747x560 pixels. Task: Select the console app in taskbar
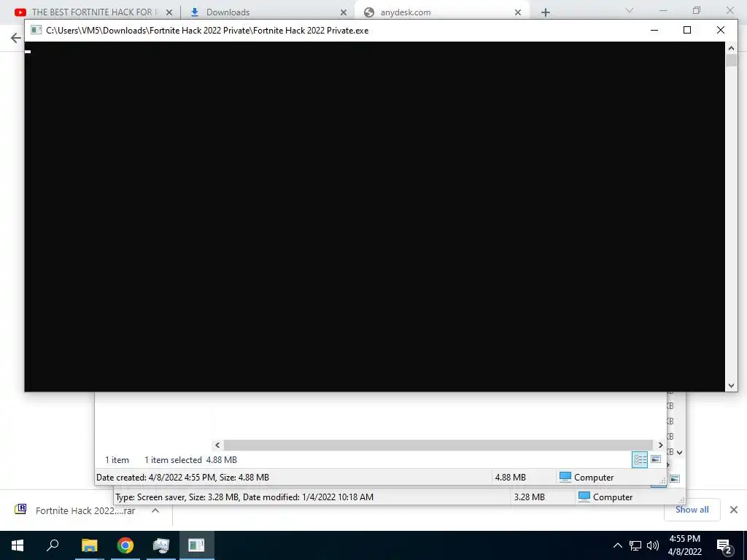(x=196, y=545)
